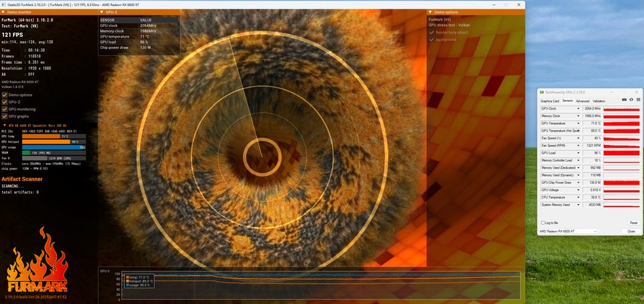
Task: Click the GPU-Z title bar app icon
Action: click(x=542, y=93)
